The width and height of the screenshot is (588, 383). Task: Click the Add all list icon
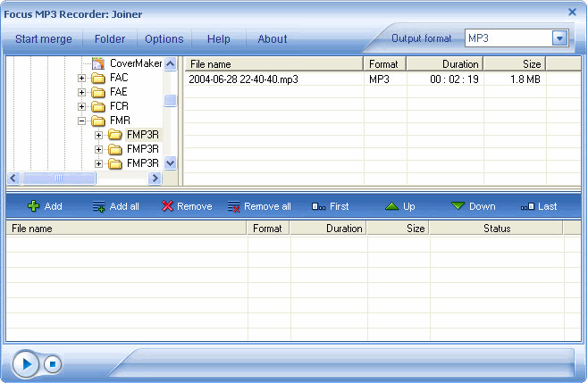(98, 206)
